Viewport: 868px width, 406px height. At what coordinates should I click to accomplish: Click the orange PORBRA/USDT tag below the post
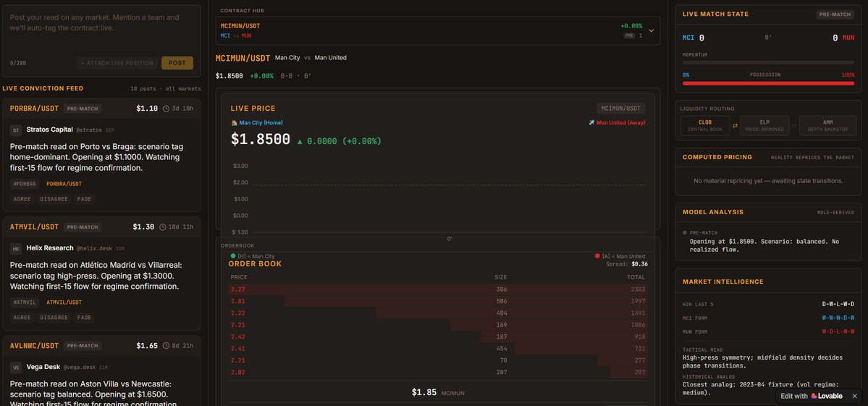[64, 184]
